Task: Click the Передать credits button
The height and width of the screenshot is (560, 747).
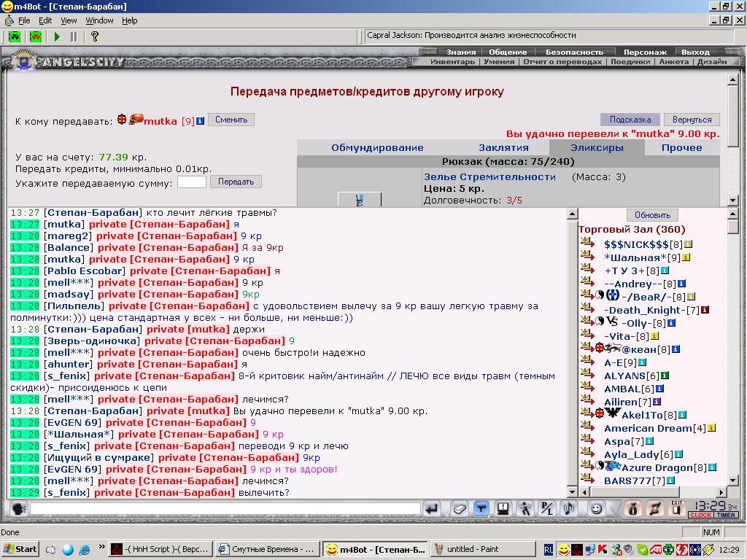Action: pyautogui.click(x=236, y=182)
